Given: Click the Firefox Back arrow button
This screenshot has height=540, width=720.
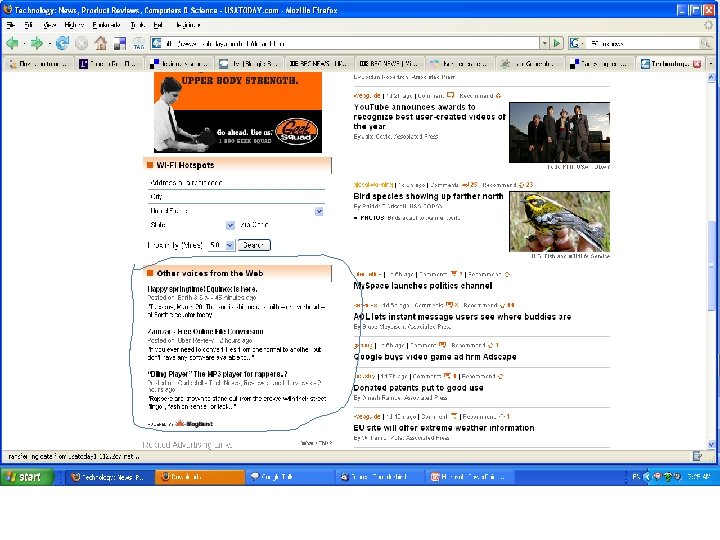Looking at the screenshot, I should 12,44.
